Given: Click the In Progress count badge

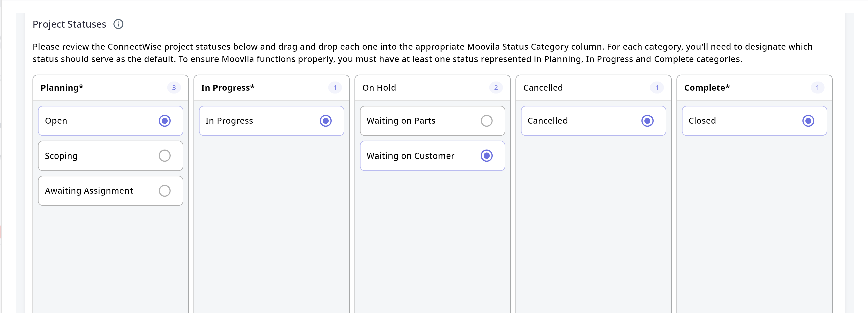Looking at the screenshot, I should click(335, 88).
